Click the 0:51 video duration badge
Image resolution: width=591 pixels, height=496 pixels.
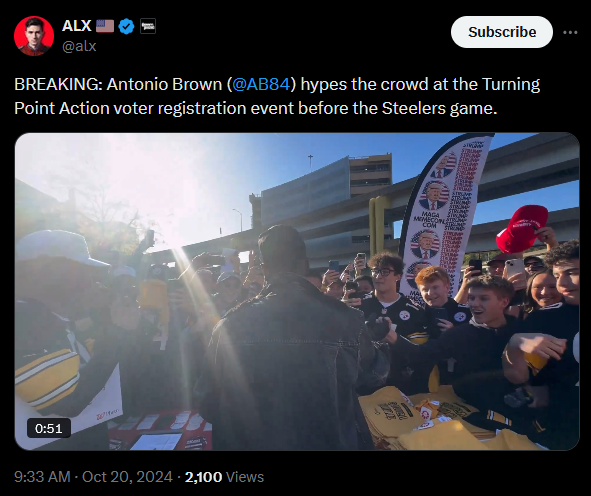[49, 428]
